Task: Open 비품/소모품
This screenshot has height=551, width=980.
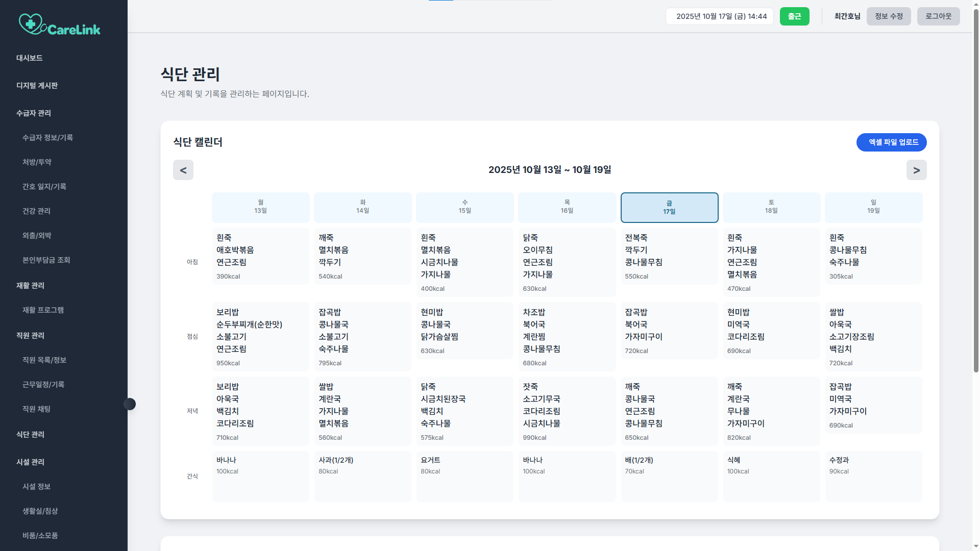Action: click(40, 536)
